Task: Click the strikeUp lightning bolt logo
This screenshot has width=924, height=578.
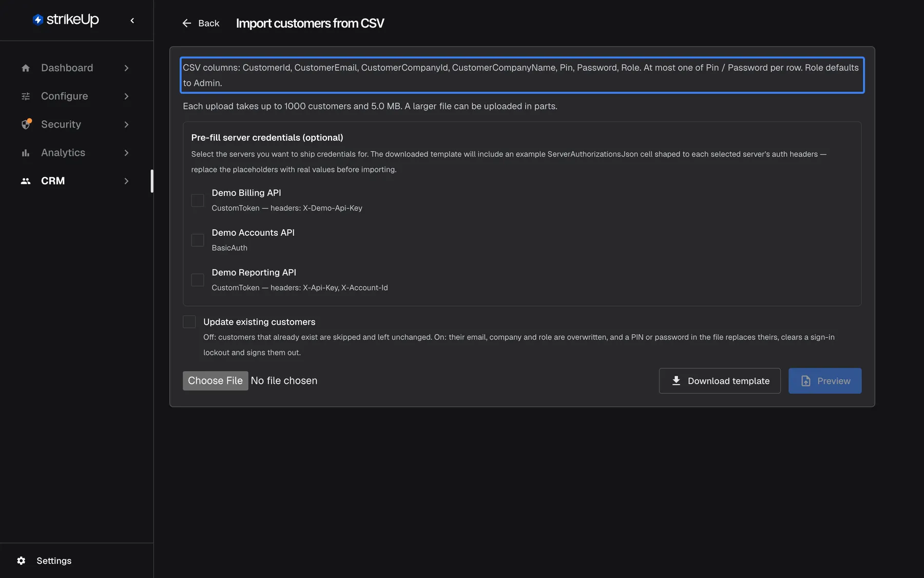Action: [x=37, y=20]
